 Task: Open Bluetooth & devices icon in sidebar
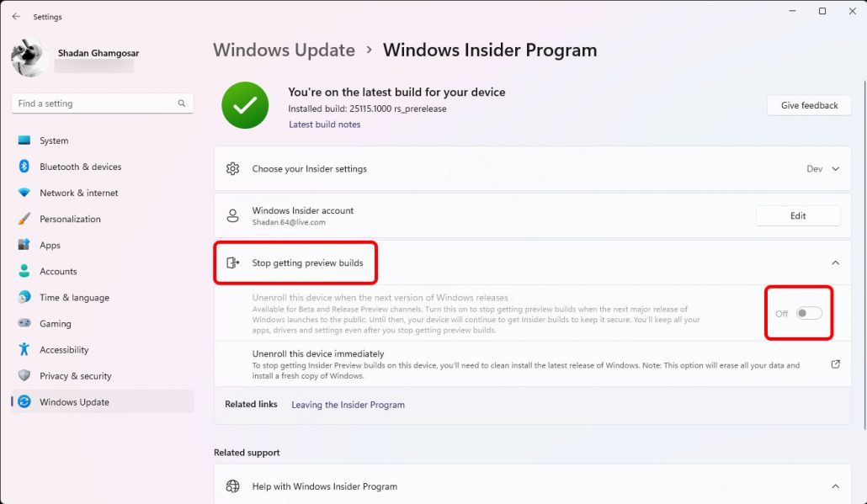pos(24,167)
